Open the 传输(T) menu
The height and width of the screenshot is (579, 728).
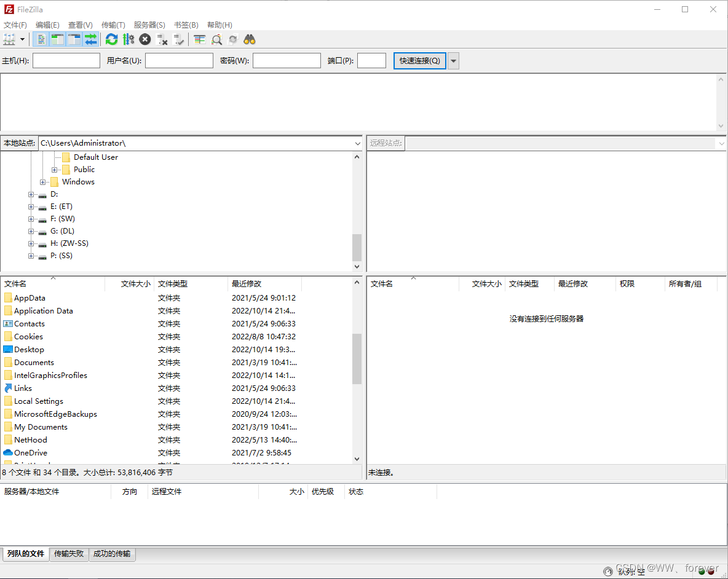point(113,25)
